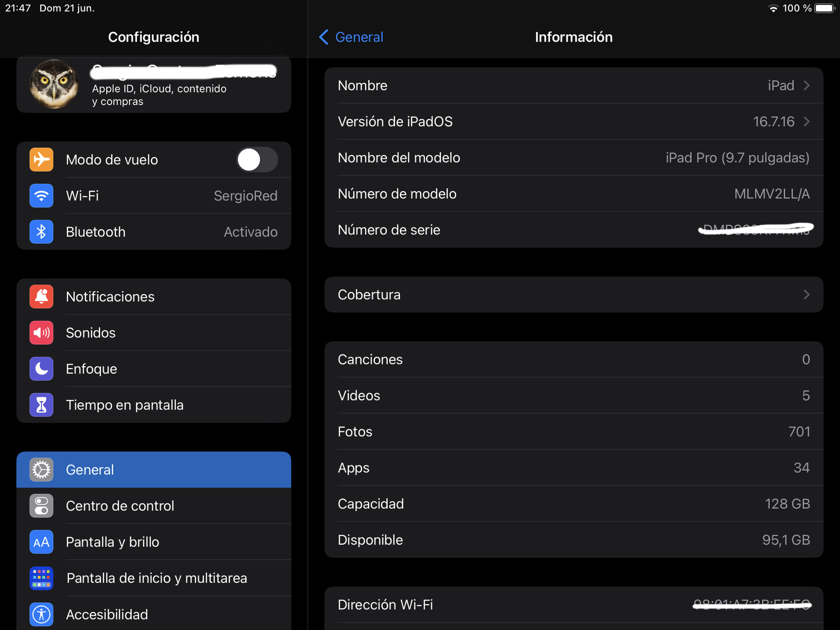Open Pantalla y brillo settings
Viewport: 840px width, 630px height.
pos(154,542)
